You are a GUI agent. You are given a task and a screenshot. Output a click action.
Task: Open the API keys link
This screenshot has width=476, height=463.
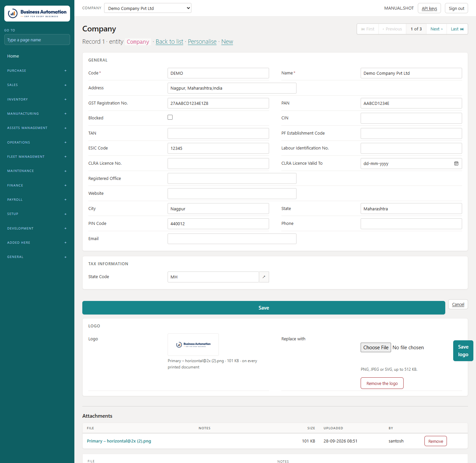tap(429, 8)
